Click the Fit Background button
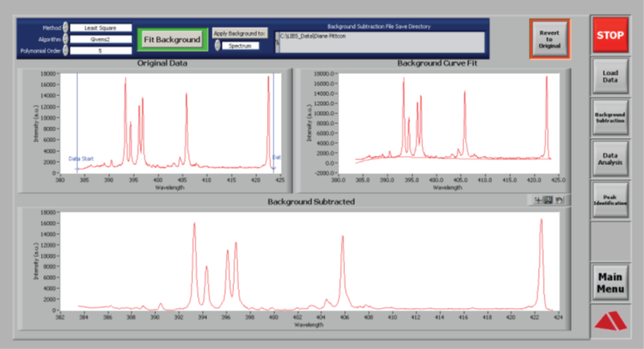 (x=172, y=39)
